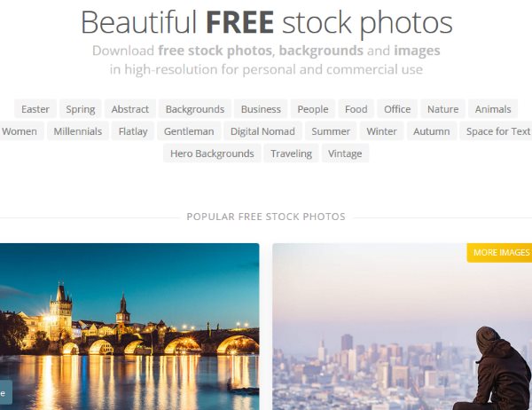The width and height of the screenshot is (532, 410).
Task: Select the Spring category tag
Action: tap(81, 109)
